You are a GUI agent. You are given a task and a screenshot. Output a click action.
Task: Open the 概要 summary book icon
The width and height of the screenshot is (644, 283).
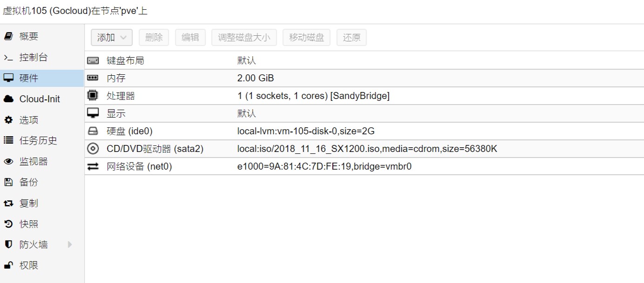8,36
